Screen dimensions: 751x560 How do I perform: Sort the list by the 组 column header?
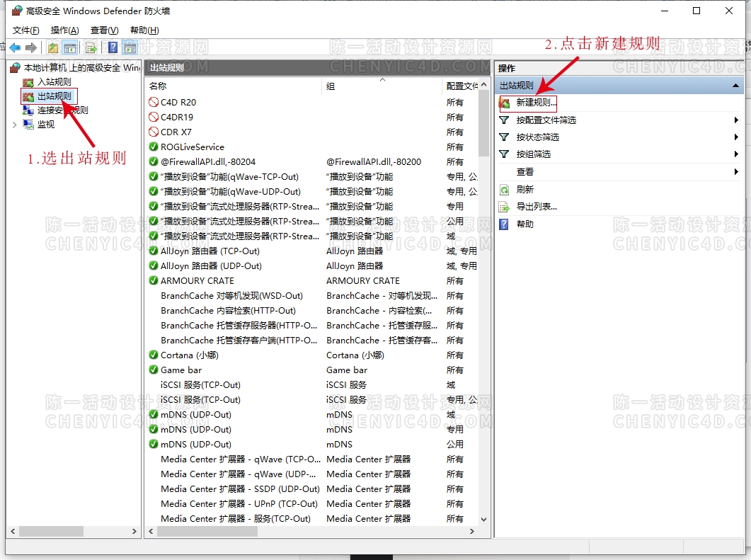382,86
